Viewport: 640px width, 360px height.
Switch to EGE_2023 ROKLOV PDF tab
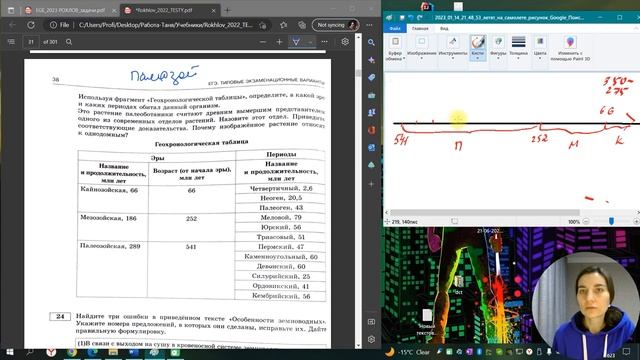(x=69, y=10)
